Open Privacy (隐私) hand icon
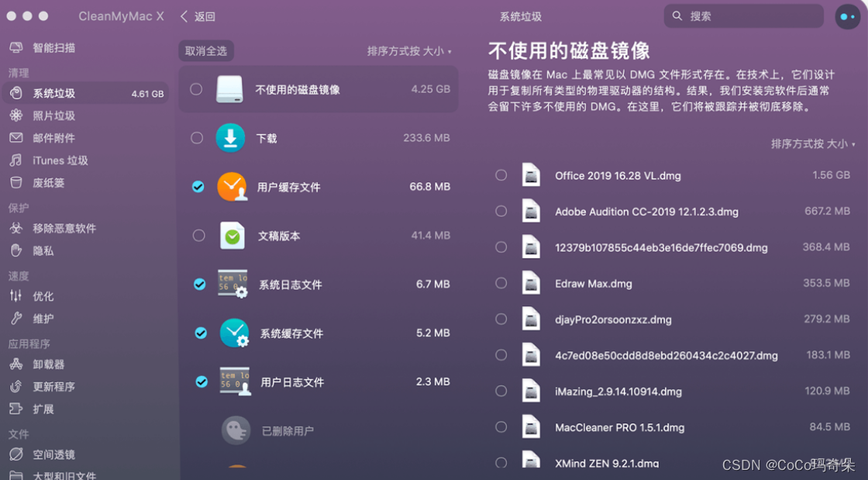The image size is (868, 480). click(x=16, y=250)
